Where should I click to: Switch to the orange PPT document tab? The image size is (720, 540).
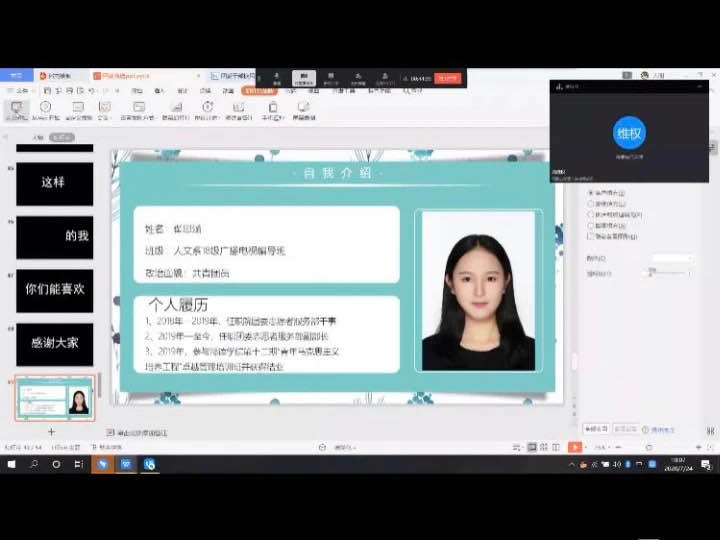pos(122,75)
